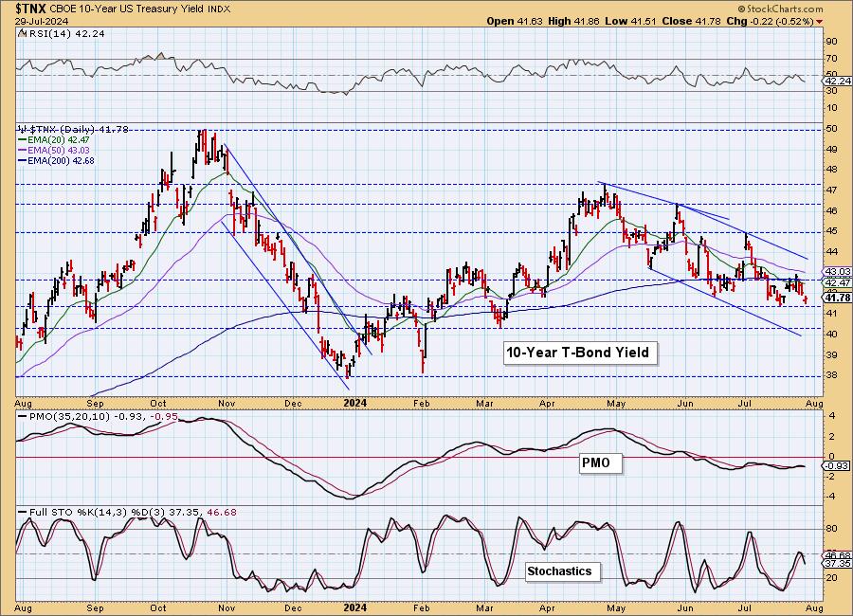The image size is (853, 616).
Task: Select the green EMA(20) legend line swatch
Action: click(23, 140)
